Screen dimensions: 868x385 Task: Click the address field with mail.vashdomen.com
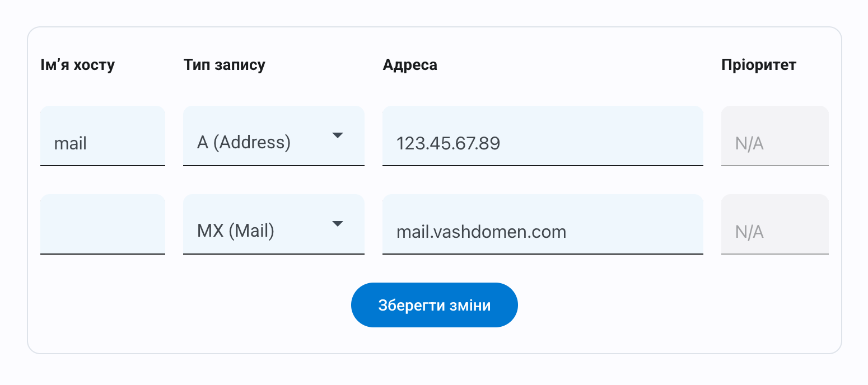coord(543,223)
